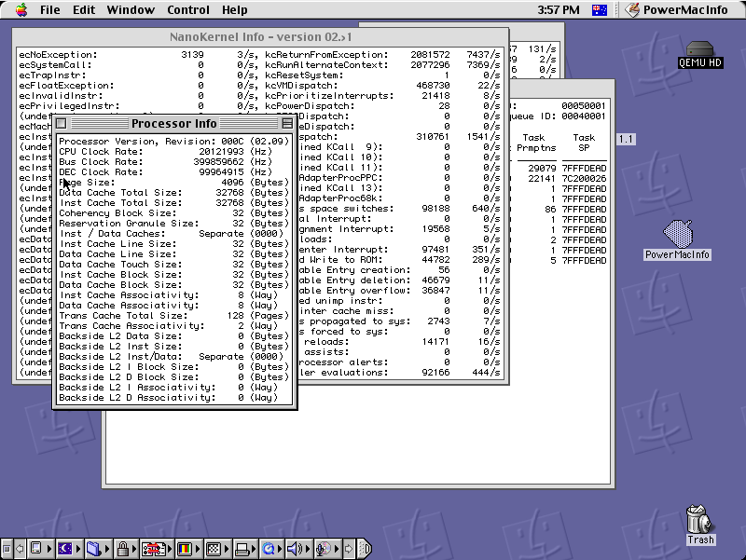The width and height of the screenshot is (746, 560).
Task: Click the 'kcResetSystem:' label
Action: pos(304,75)
